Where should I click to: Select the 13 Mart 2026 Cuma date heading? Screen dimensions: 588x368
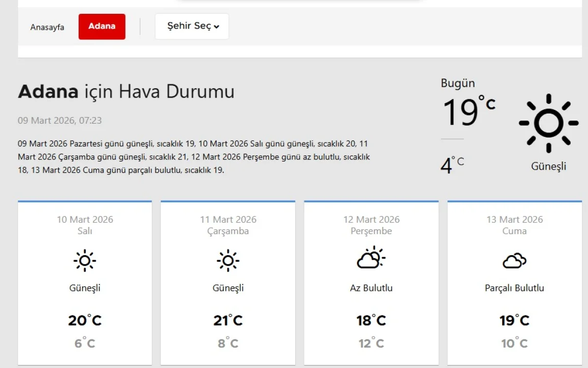514,225
